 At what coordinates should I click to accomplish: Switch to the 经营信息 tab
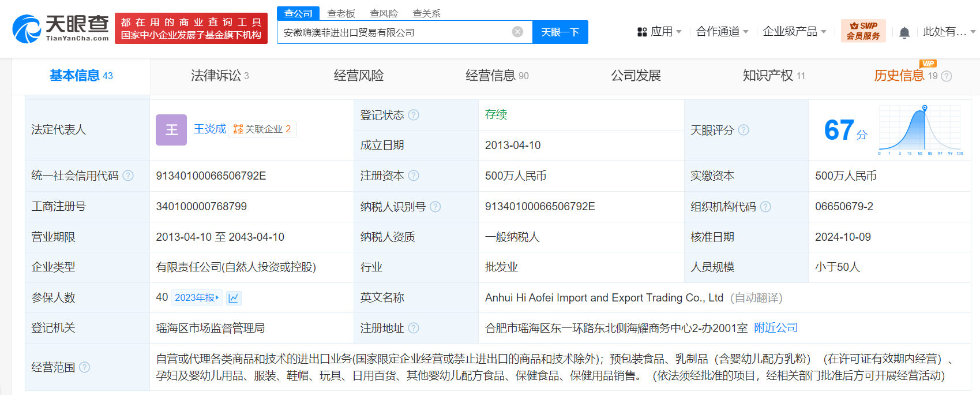497,76
